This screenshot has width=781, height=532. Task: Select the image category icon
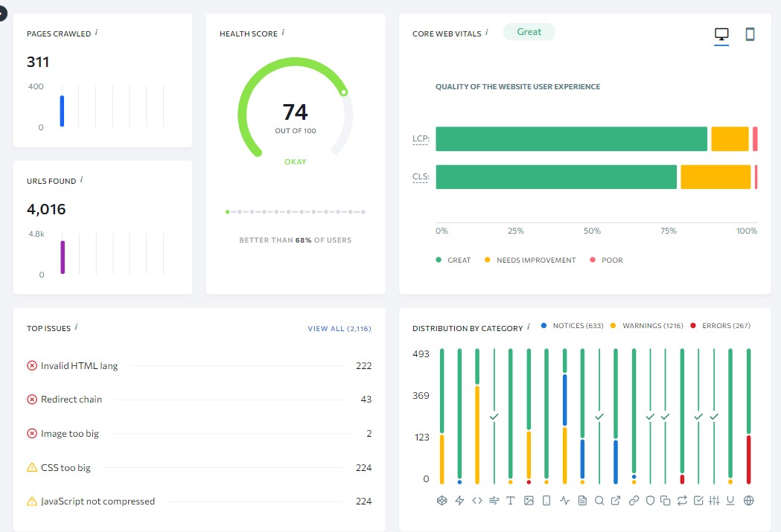[x=529, y=501]
